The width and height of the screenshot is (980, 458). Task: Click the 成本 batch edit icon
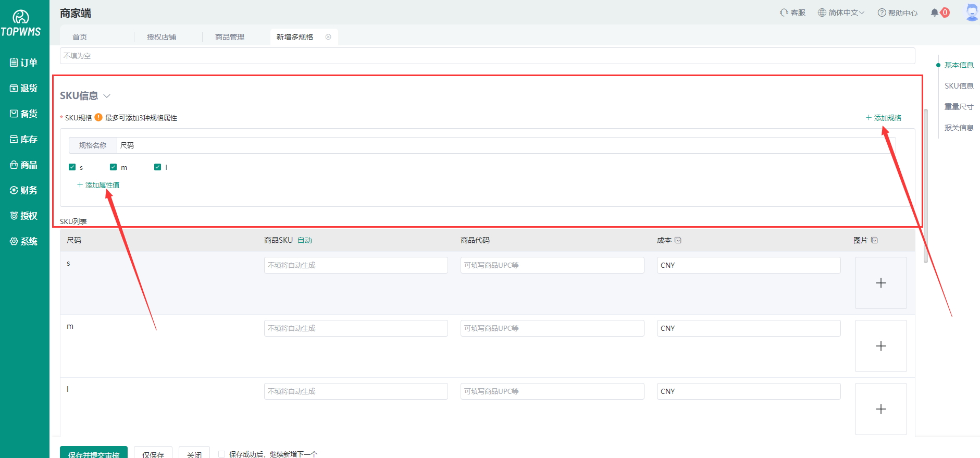click(678, 240)
